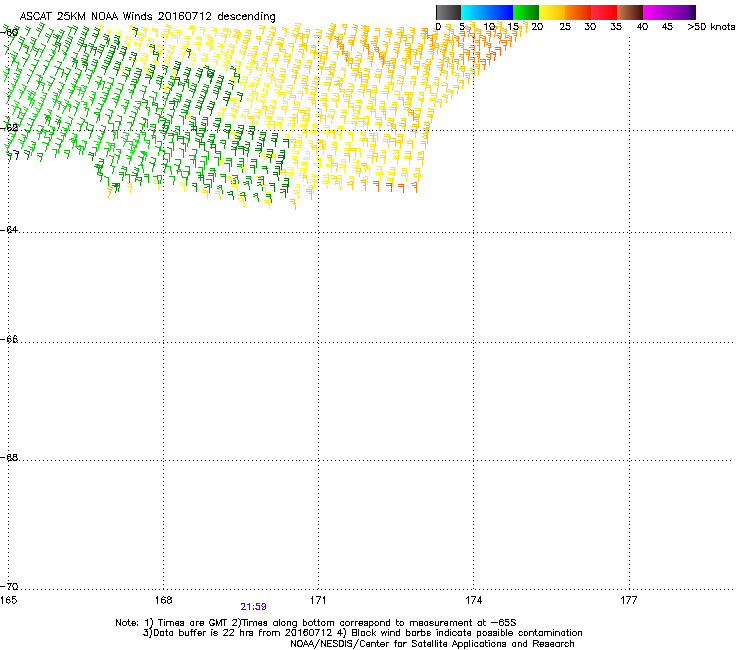Screen dimensions: 740x650
Task: Click longitude label '168' on bottom axis
Action: point(163,600)
